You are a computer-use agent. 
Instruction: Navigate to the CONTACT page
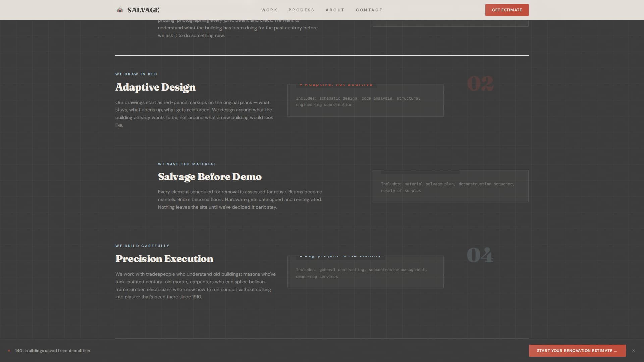369,10
